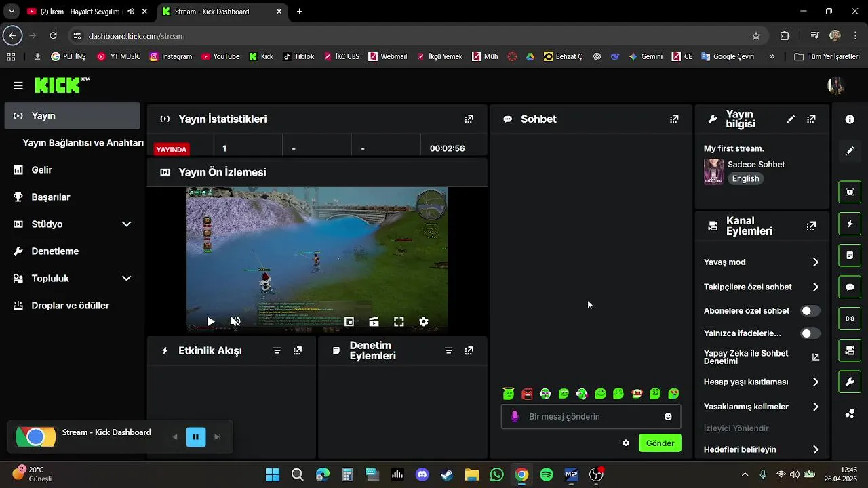Click the info icon in right sidebar
Screen dimensions: 868x488
(850, 119)
